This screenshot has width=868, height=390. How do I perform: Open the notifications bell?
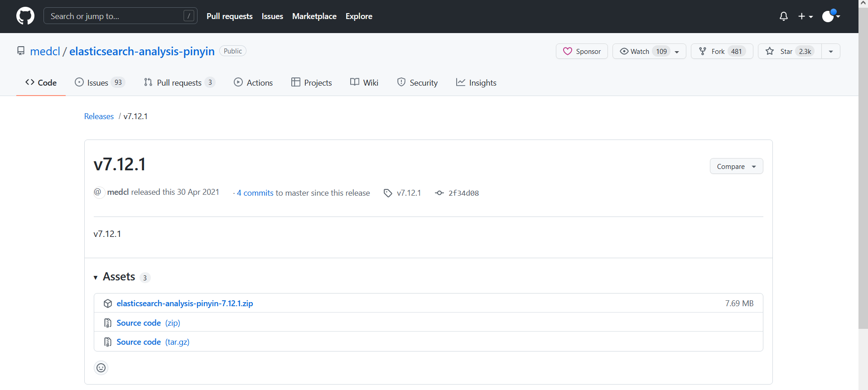tap(783, 16)
